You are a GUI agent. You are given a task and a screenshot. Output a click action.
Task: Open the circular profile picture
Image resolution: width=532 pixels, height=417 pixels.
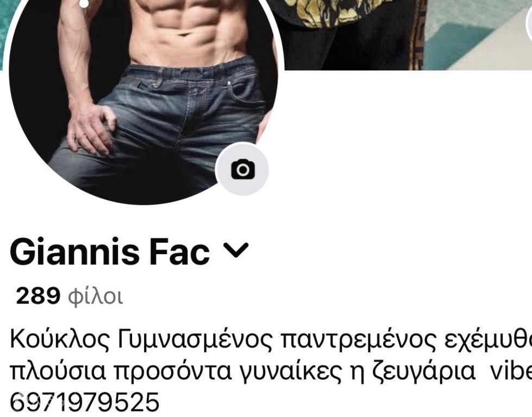143,98
